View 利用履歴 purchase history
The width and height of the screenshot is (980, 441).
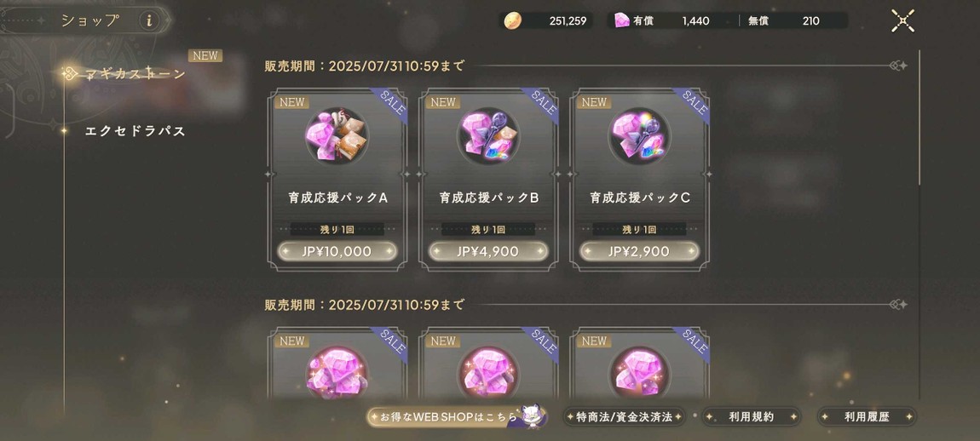867,416
